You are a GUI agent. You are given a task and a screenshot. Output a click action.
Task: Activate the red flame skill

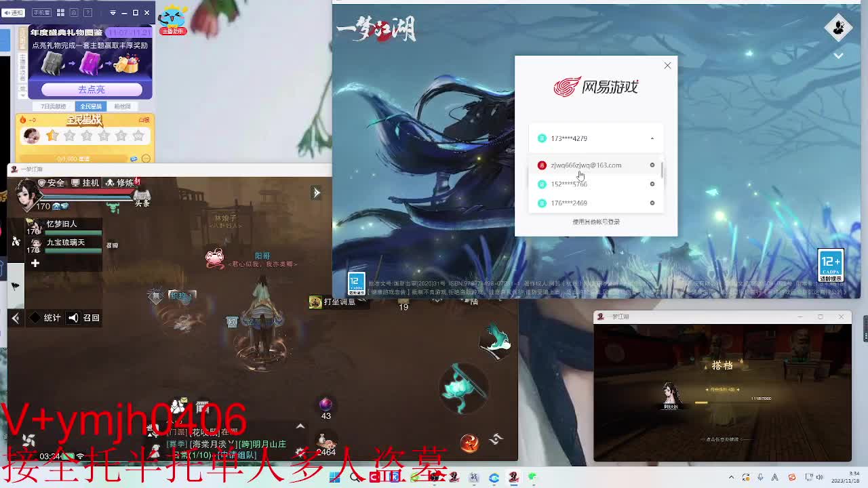[469, 443]
